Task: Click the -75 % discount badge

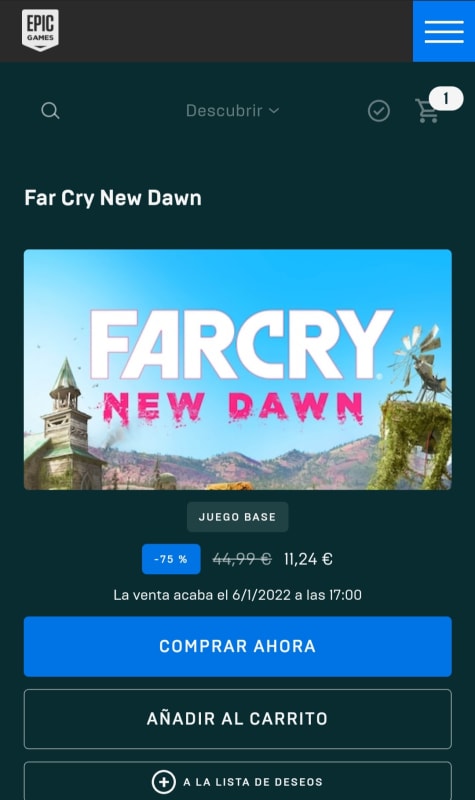Action: tap(171, 559)
